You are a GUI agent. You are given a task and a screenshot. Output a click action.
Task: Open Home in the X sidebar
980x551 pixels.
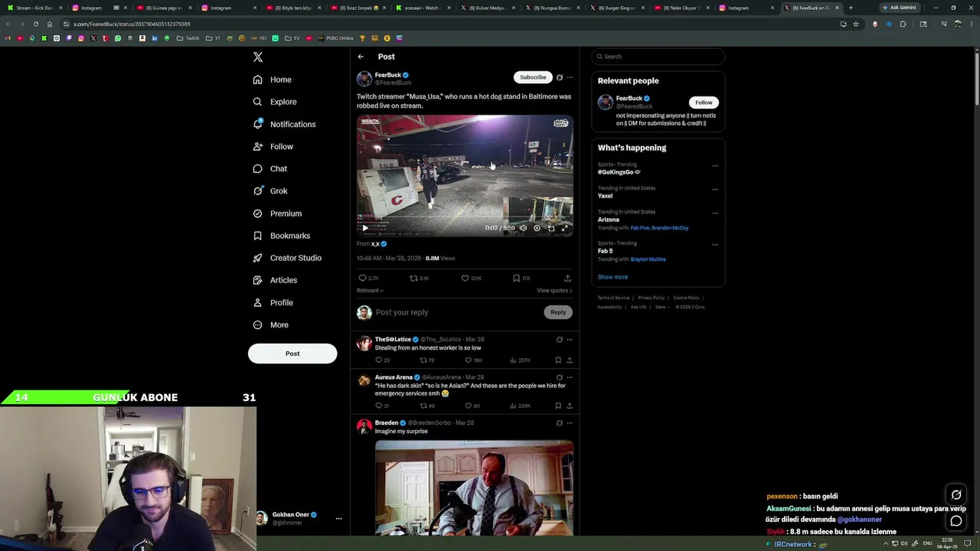(x=273, y=80)
